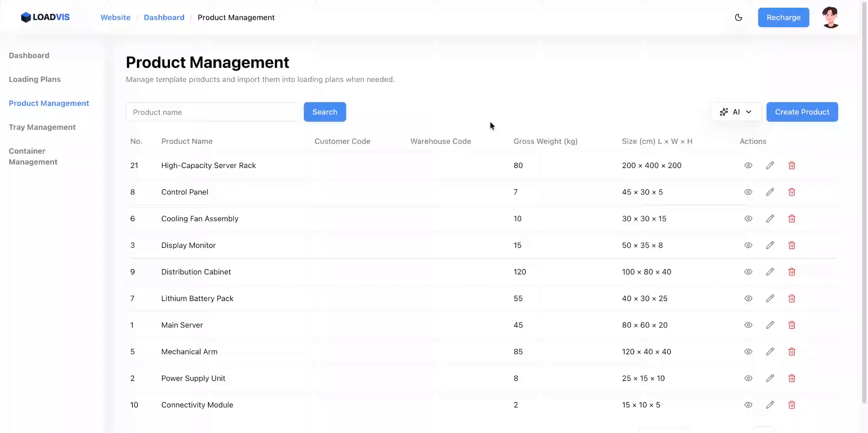Click the blue Search button
868x433 pixels.
coord(325,112)
